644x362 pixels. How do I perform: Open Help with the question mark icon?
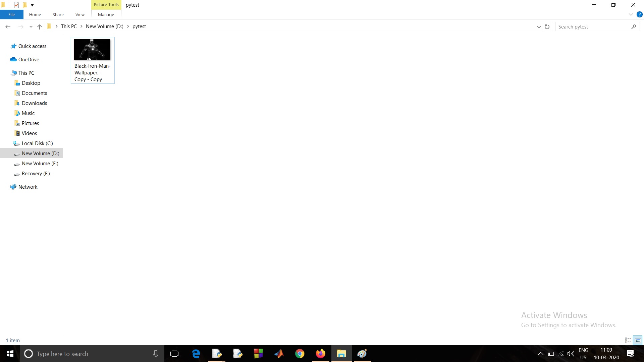639,14
